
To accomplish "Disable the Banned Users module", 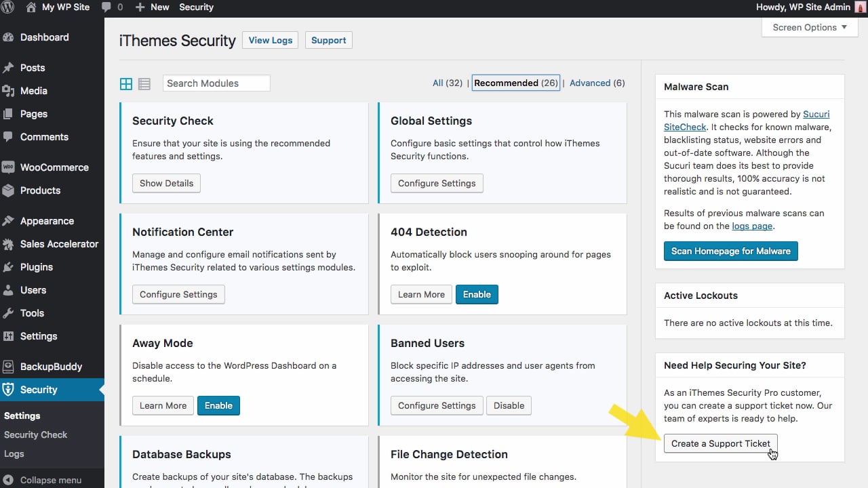I will point(509,405).
